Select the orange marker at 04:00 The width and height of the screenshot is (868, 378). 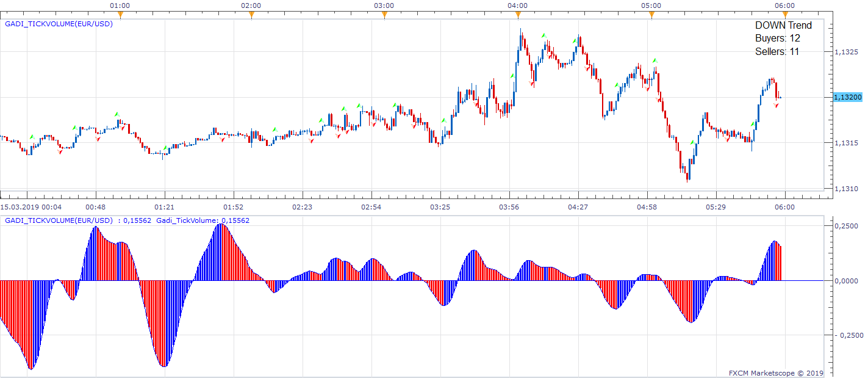518,15
